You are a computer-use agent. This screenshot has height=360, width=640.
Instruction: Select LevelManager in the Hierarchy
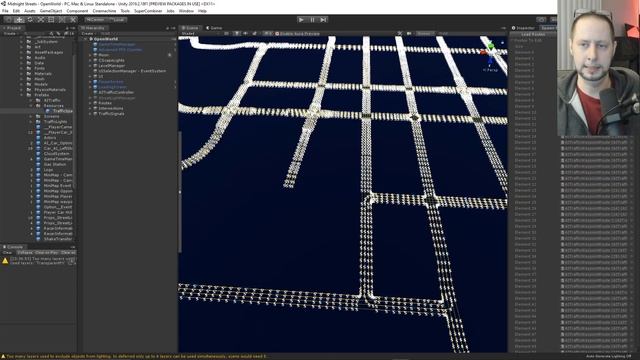coord(111,65)
